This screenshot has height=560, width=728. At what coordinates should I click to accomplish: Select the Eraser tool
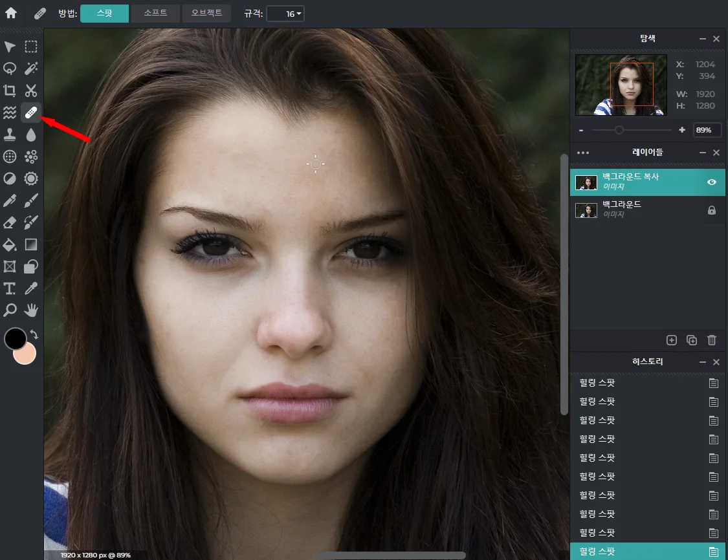tap(10, 222)
